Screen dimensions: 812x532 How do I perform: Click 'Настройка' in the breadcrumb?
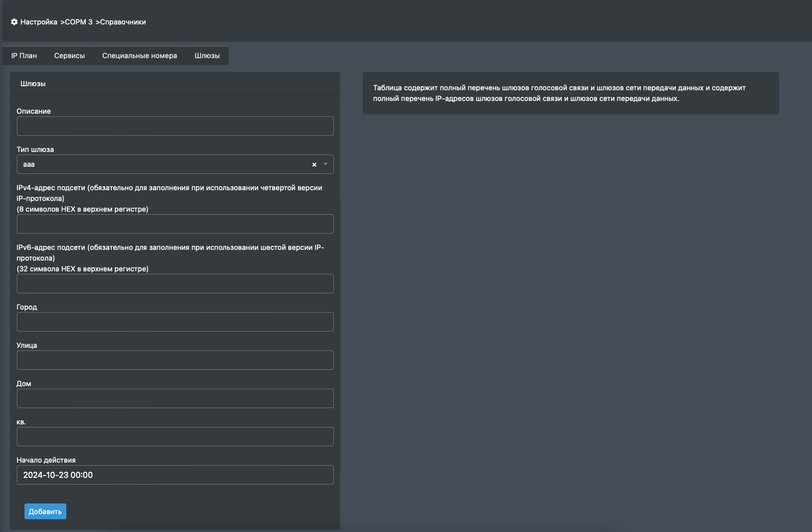pyautogui.click(x=39, y=22)
